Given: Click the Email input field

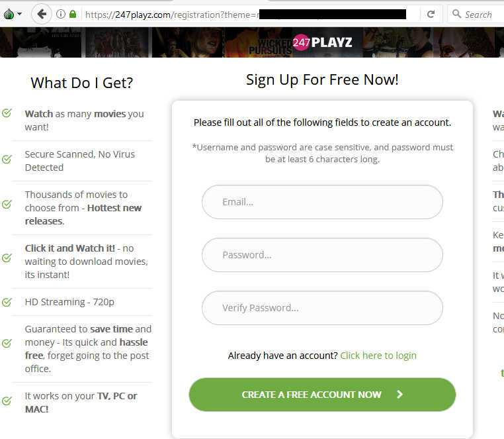Looking at the screenshot, I should pyautogui.click(x=322, y=202).
